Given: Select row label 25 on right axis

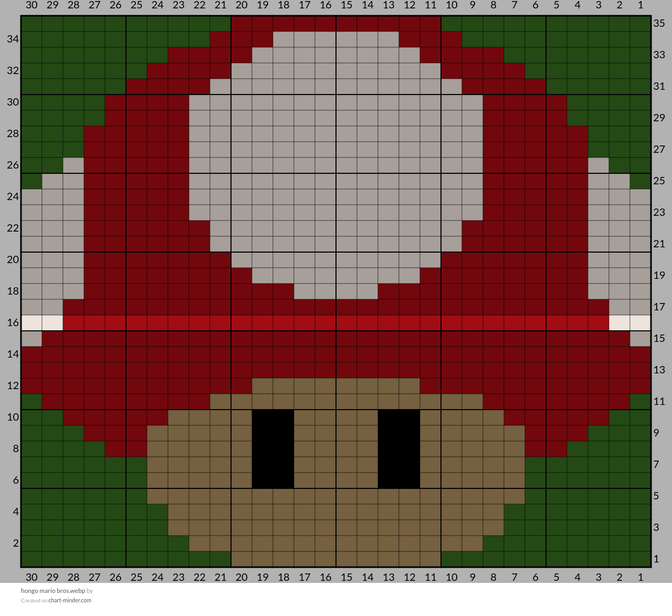Looking at the screenshot, I should pyautogui.click(x=659, y=181).
